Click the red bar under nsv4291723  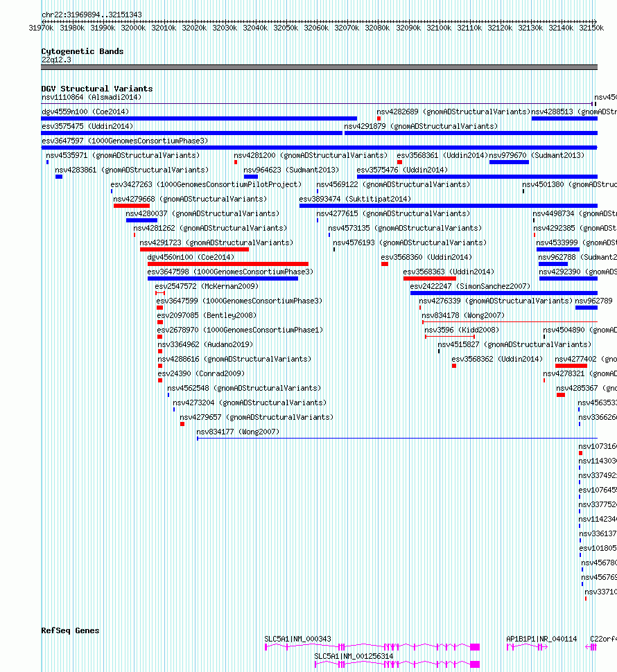point(194,250)
